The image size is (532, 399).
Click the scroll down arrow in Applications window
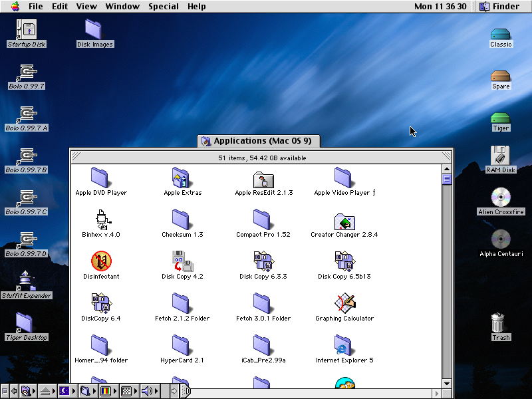pos(447,384)
